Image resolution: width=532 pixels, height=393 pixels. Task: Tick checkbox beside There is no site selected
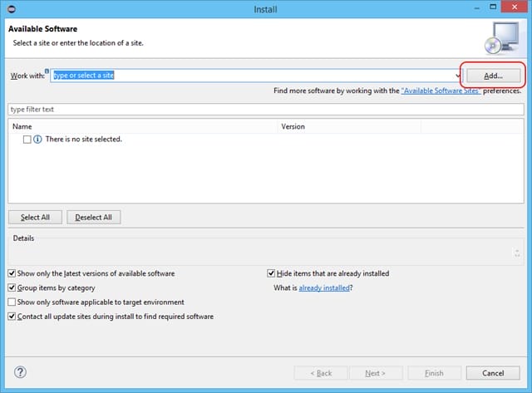[27, 140]
